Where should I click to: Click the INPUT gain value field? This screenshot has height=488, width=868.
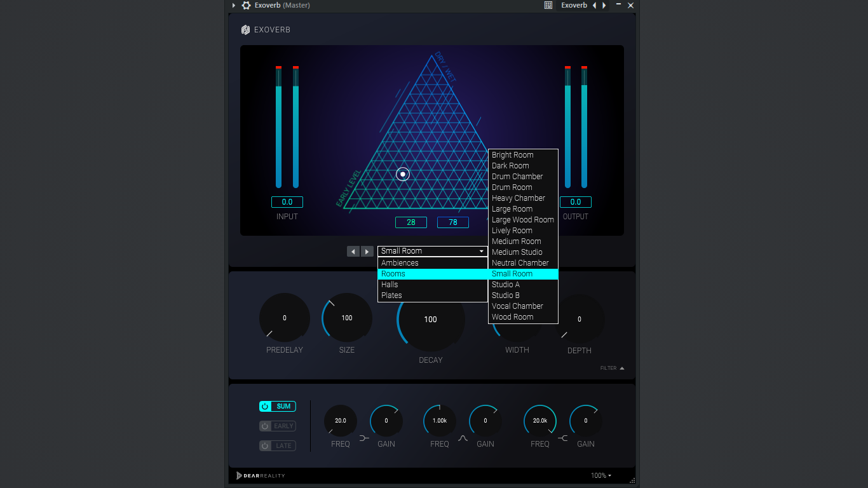click(287, 202)
